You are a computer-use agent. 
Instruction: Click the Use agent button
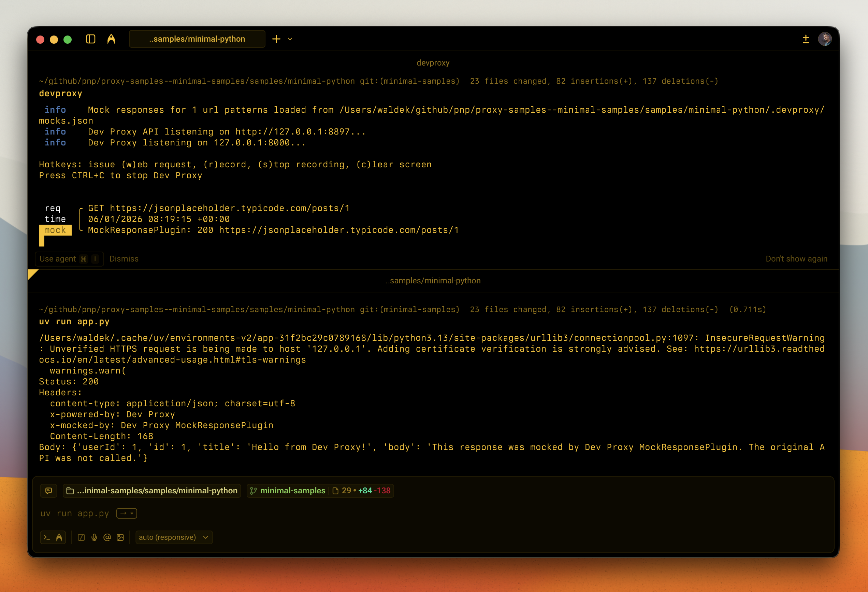[69, 259]
